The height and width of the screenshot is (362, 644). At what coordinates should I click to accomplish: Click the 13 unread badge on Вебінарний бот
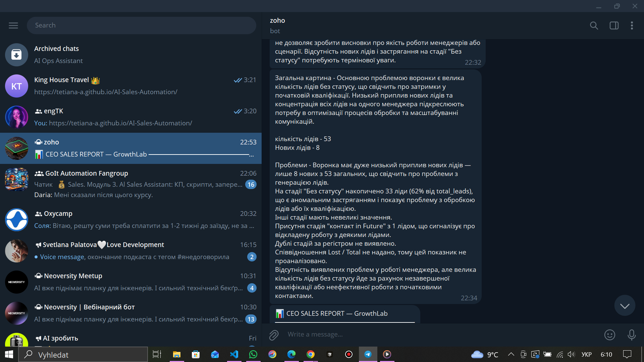tap(251, 319)
